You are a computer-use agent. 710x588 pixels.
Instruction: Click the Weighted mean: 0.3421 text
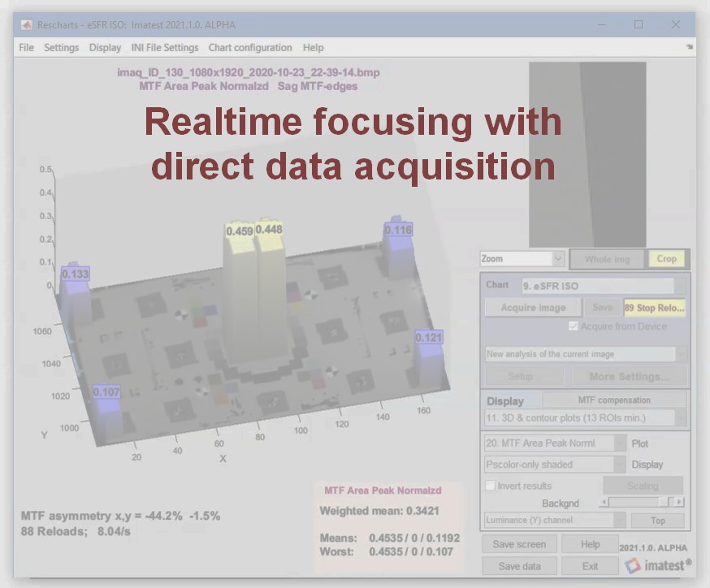pyautogui.click(x=379, y=511)
